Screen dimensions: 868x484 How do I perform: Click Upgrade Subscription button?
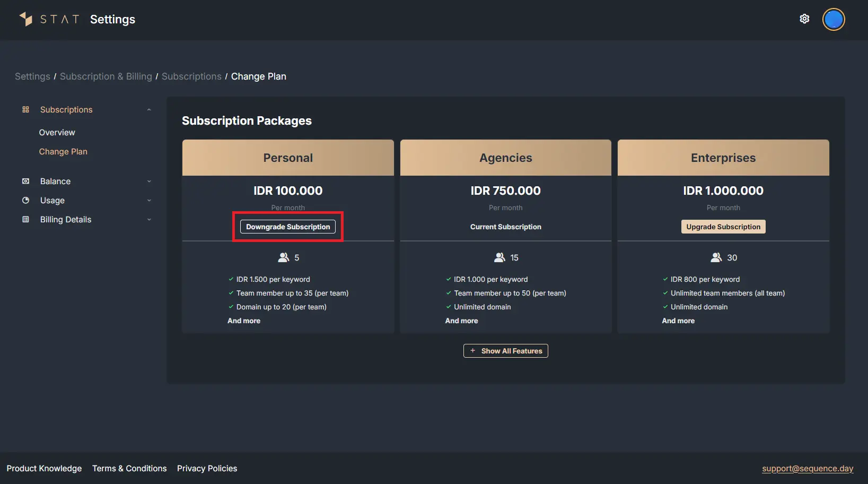pyautogui.click(x=723, y=227)
